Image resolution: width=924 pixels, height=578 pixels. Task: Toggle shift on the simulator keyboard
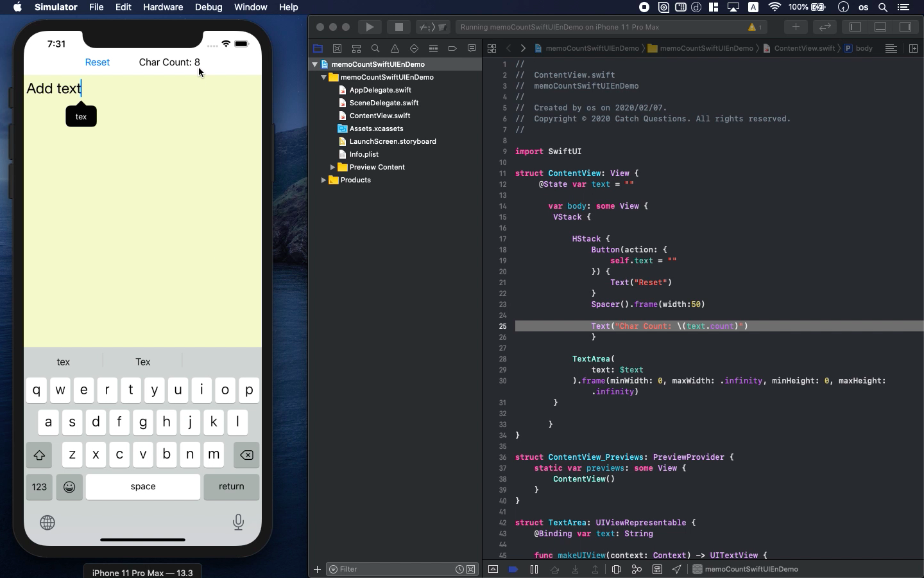pyautogui.click(x=39, y=455)
